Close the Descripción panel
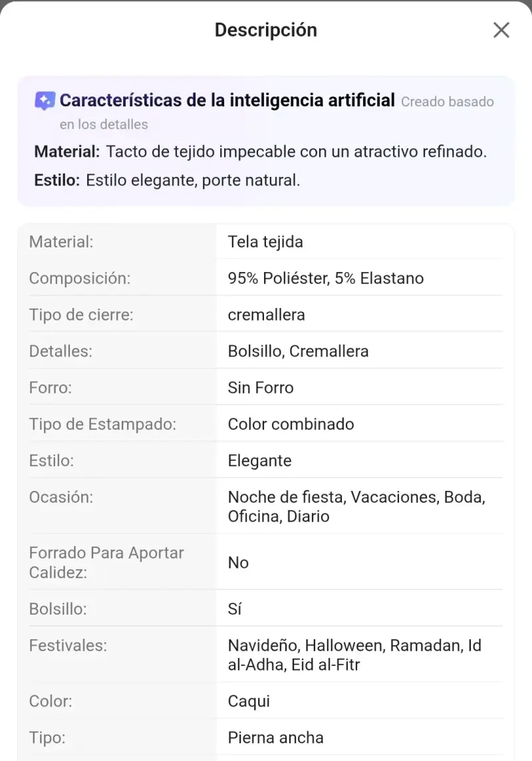This screenshot has height=761, width=532. [x=501, y=30]
